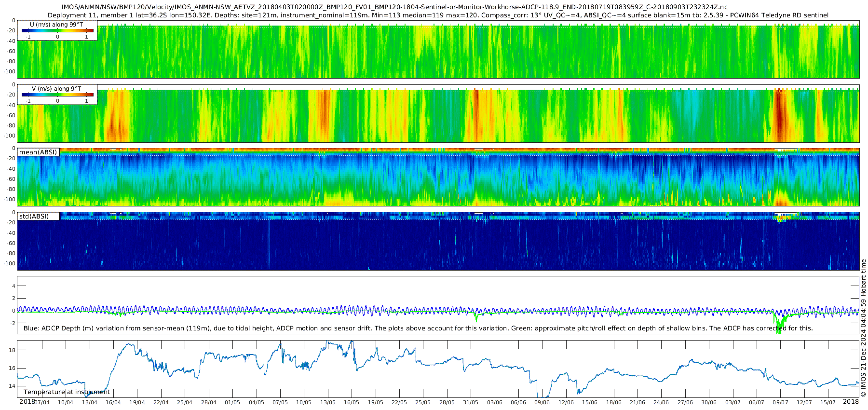Click the 2018 year label at bottom-right

851,402
